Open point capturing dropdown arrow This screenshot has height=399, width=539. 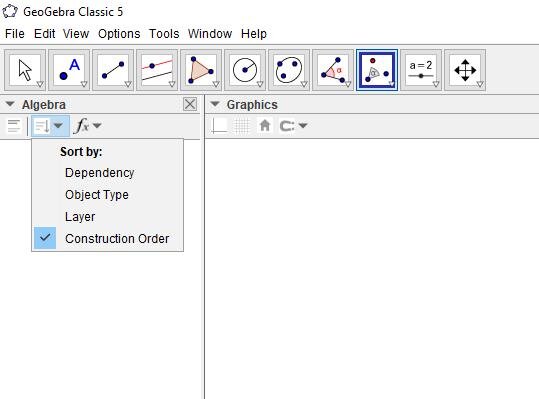(x=303, y=126)
